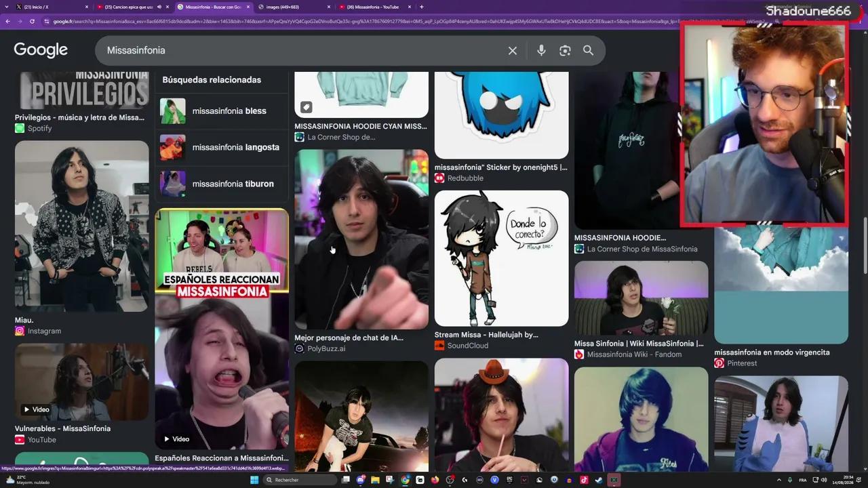This screenshot has width=868, height=488.
Task: Open Steam from the taskbar
Action: coord(598,480)
